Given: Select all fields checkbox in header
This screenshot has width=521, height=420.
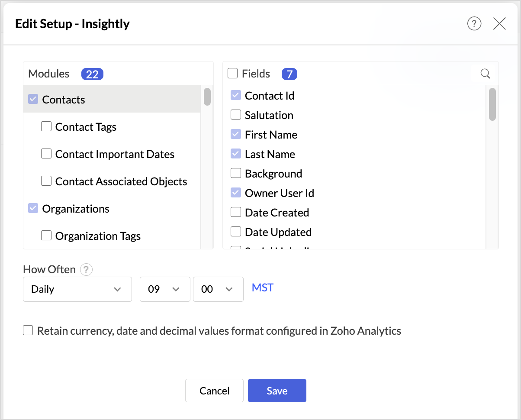Looking at the screenshot, I should (x=233, y=74).
